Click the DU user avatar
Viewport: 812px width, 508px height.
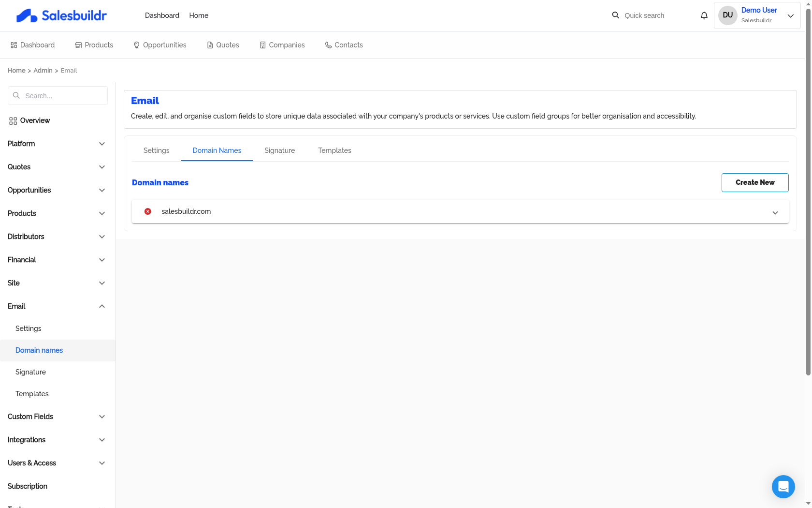click(x=727, y=15)
